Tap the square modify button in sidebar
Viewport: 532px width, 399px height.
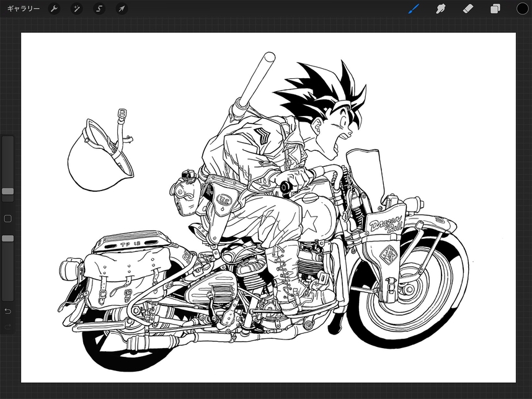(x=7, y=218)
